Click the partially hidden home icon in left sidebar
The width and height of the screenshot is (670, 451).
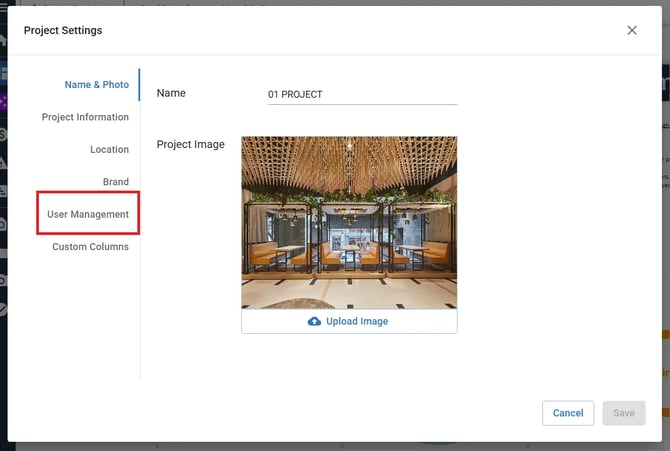tap(3, 40)
